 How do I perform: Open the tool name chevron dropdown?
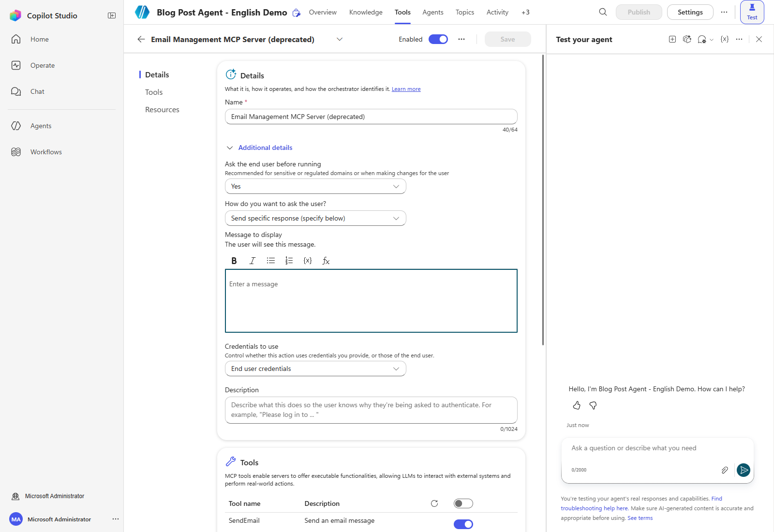pyautogui.click(x=340, y=39)
